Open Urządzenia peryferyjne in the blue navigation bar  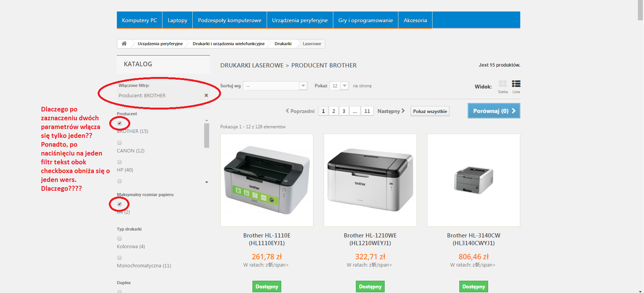point(300,20)
